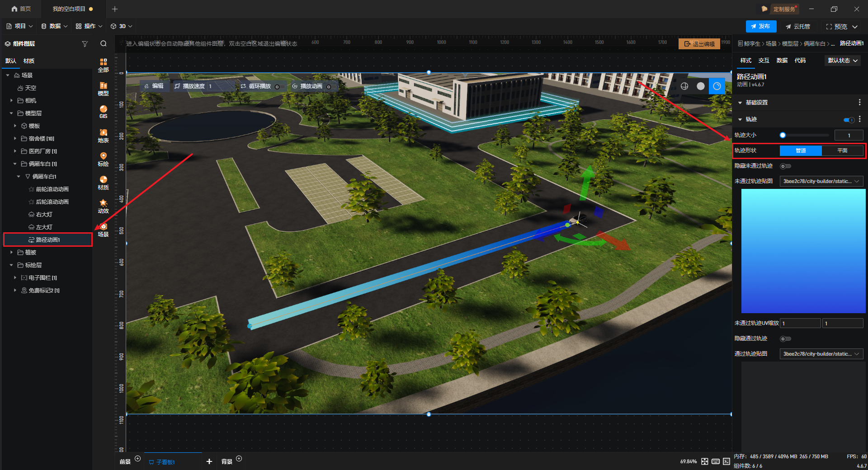Image resolution: width=868 pixels, height=470 pixels.
Task: Click the first 未通过轨迹UV缩放 input
Action: point(800,323)
